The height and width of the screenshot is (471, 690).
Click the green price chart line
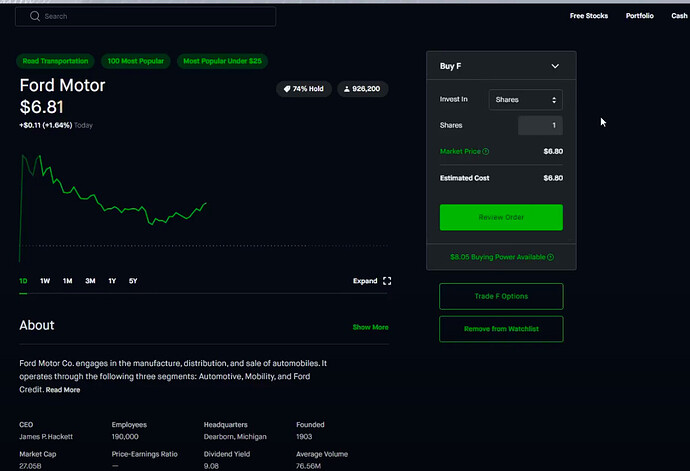tap(112, 208)
